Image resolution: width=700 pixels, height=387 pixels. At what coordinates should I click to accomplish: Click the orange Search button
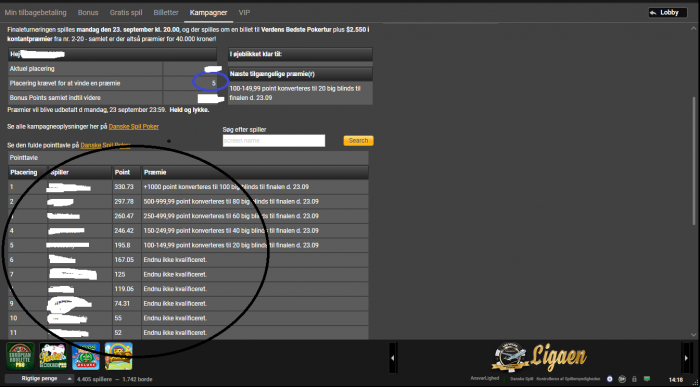(x=358, y=141)
